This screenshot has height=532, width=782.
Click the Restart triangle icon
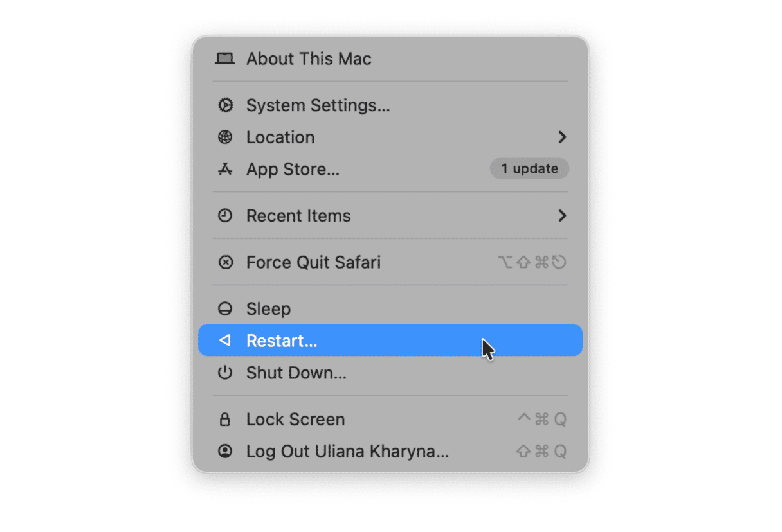tap(225, 341)
